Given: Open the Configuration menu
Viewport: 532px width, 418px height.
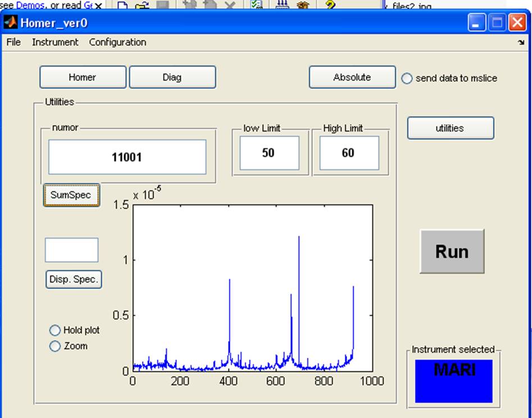Looking at the screenshot, I should [x=117, y=42].
